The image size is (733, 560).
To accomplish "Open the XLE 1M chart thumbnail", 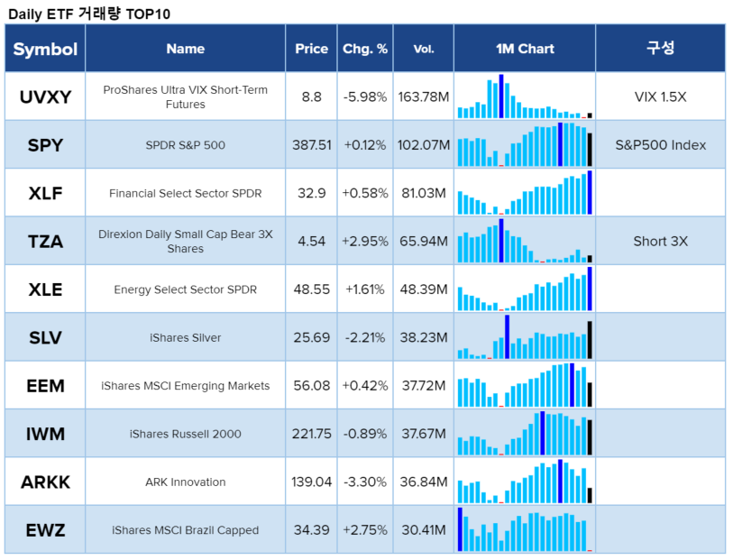I will coord(525,289).
